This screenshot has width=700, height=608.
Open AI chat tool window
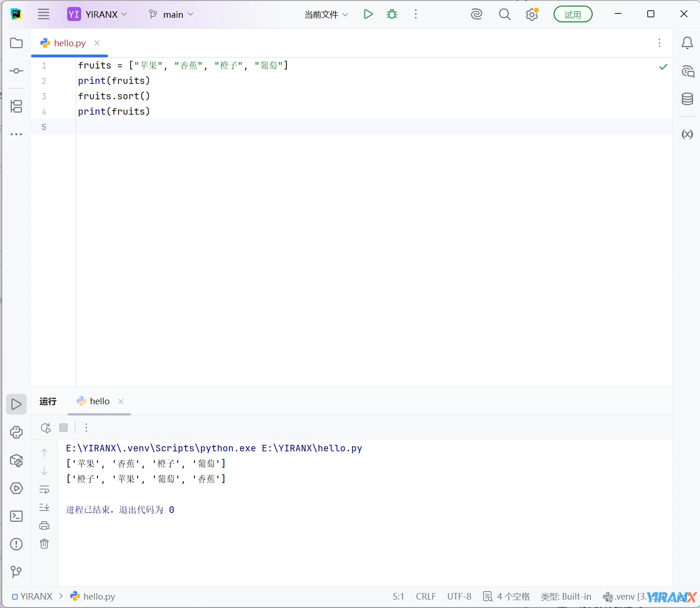click(x=687, y=71)
